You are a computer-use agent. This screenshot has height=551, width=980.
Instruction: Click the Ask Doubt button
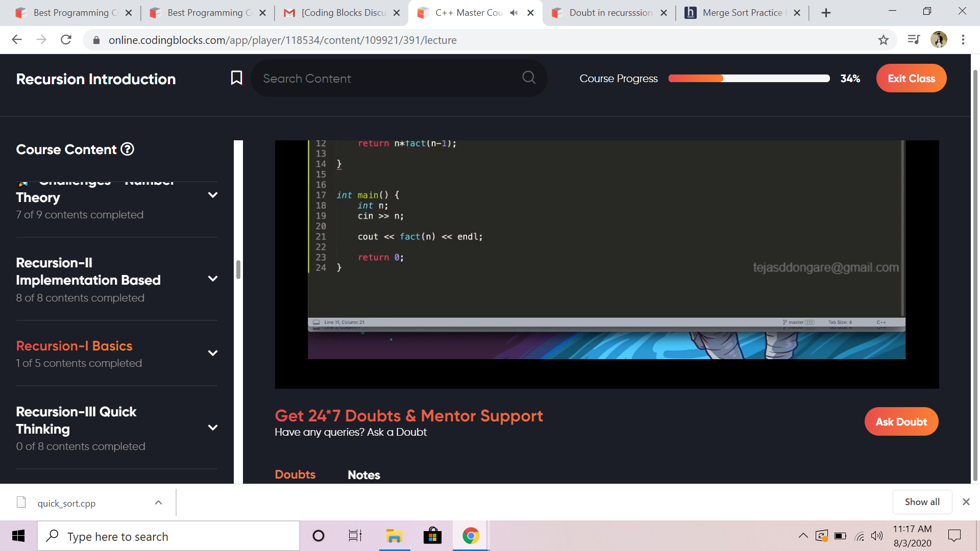tap(901, 421)
